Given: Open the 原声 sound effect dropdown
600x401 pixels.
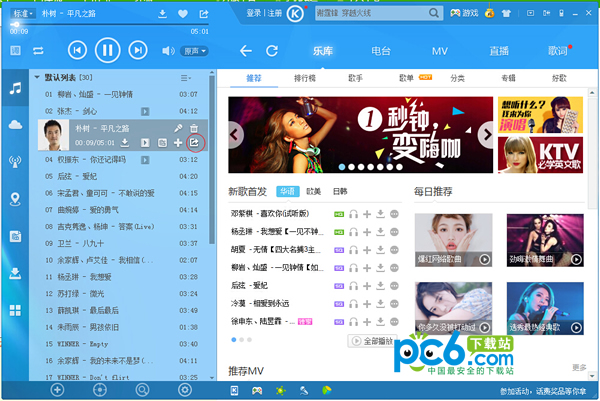Looking at the screenshot, I should coord(196,50).
